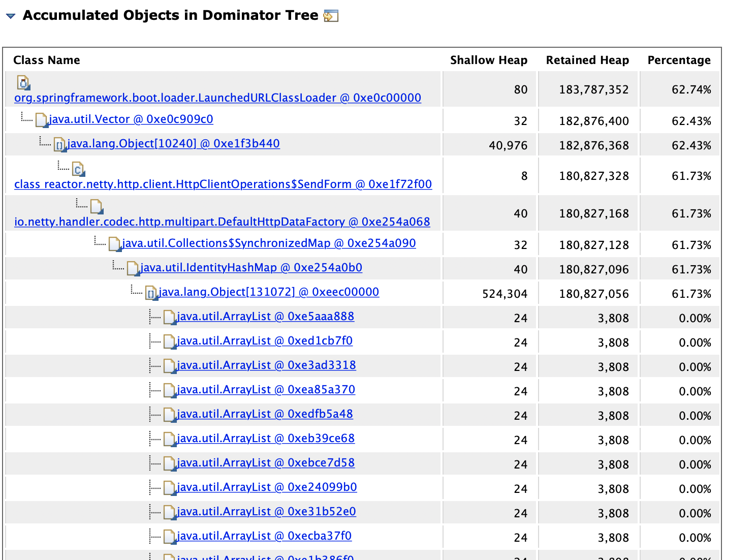Click object icon next to java.util.Vector
Viewport: 755px width, 560px height.
point(41,120)
